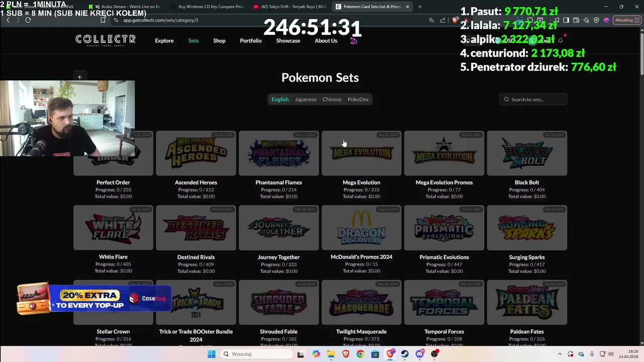The image size is (644, 362).
Task: Open the Black Bolt set thumbnail
Action: pos(527,153)
